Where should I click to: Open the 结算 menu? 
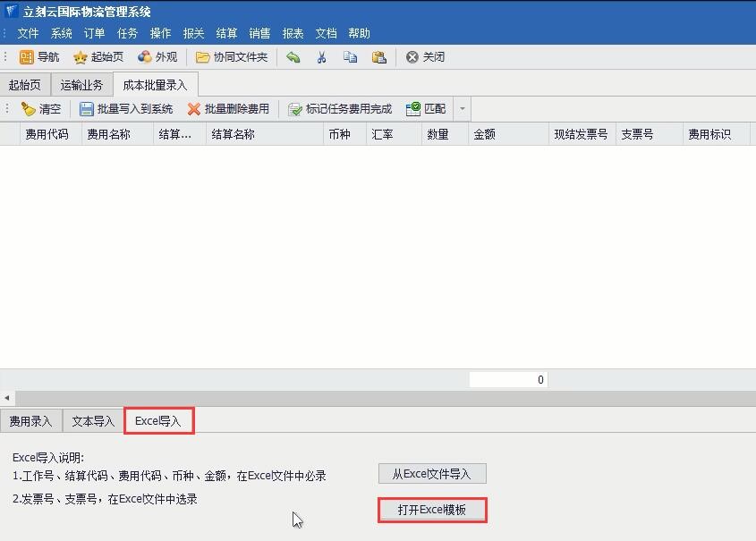point(226,33)
